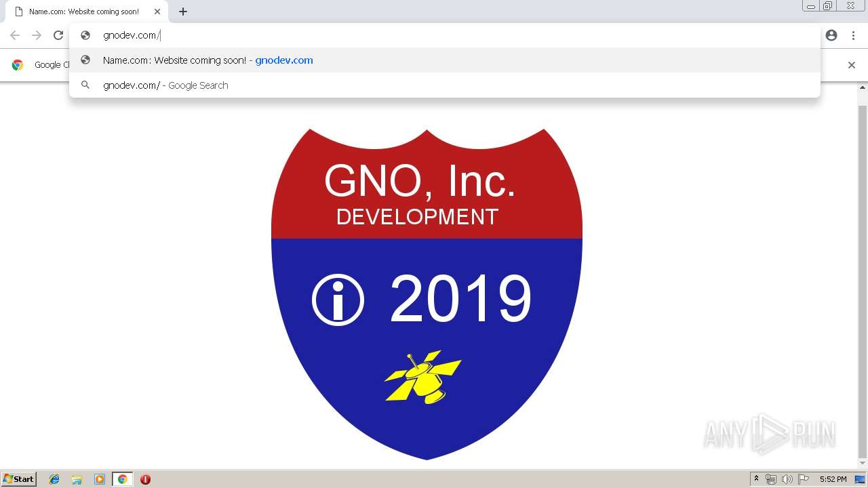This screenshot has height=488, width=868.
Task: Open the red Opera icon in taskbar
Action: (145, 479)
